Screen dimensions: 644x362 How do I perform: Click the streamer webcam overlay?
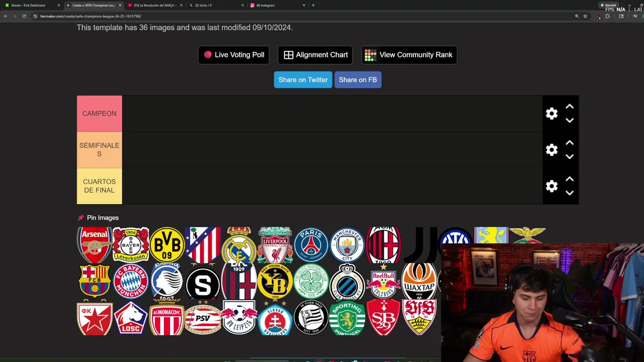coord(542,303)
